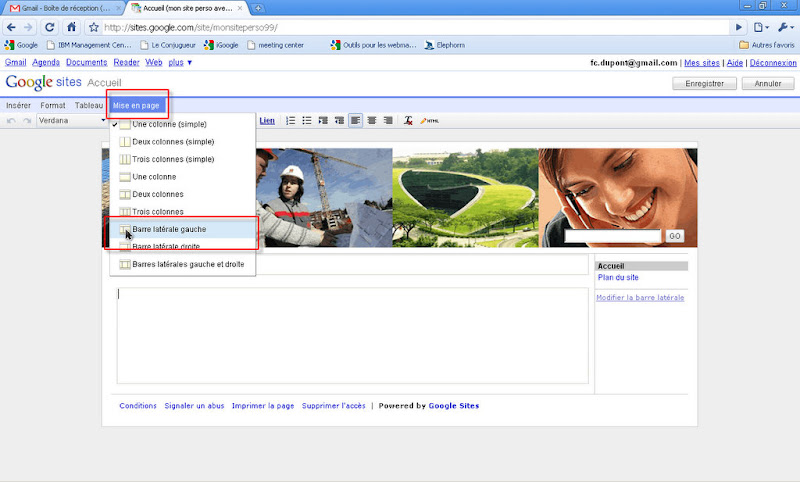This screenshot has width=800, height=482.
Task: Align text right
Action: pos(388,121)
